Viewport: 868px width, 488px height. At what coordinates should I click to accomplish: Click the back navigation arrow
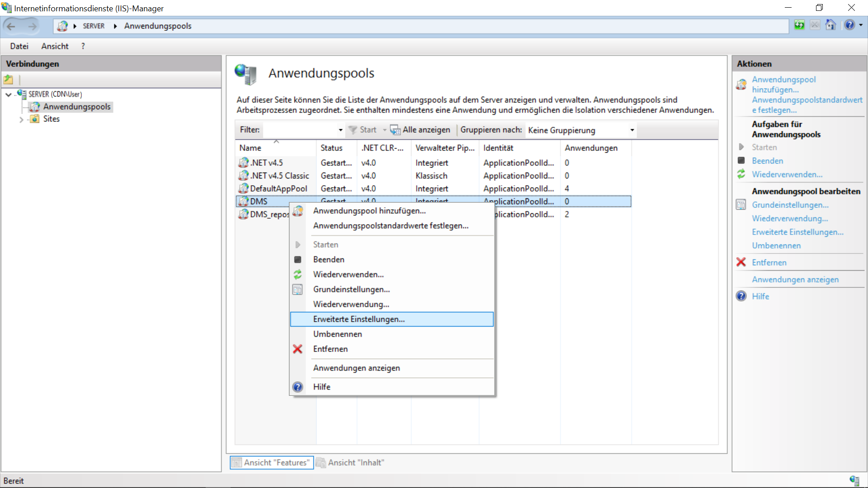click(11, 26)
